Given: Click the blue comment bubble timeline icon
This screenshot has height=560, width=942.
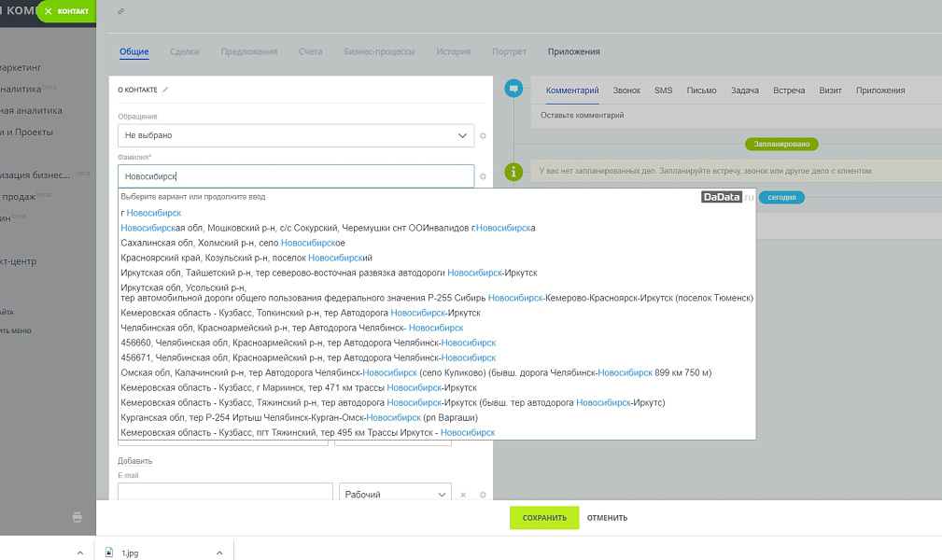Looking at the screenshot, I should pyautogui.click(x=513, y=90).
